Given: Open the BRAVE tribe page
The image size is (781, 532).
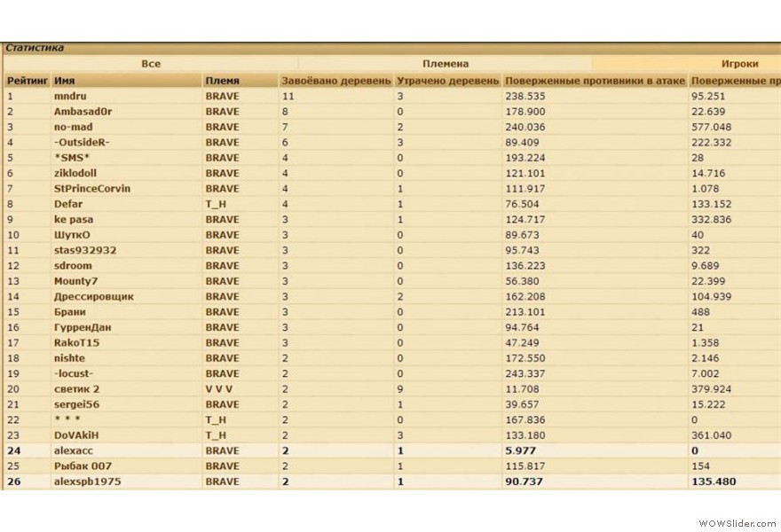Looking at the screenshot, I should tap(222, 96).
